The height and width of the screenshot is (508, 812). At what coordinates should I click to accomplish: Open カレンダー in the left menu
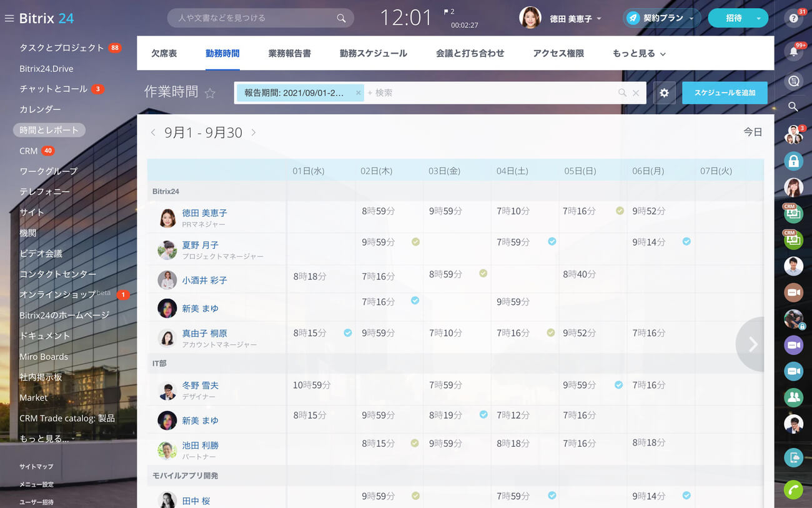pos(40,109)
